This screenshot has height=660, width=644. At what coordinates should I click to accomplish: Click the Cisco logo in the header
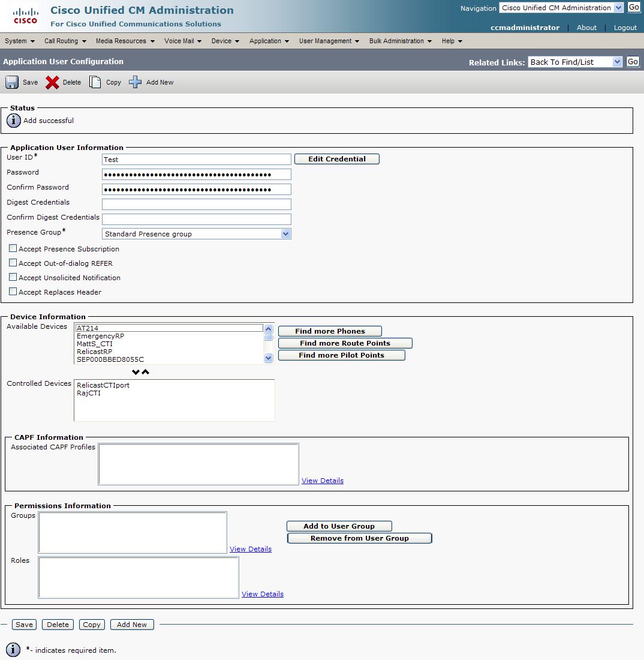pyautogui.click(x=24, y=16)
